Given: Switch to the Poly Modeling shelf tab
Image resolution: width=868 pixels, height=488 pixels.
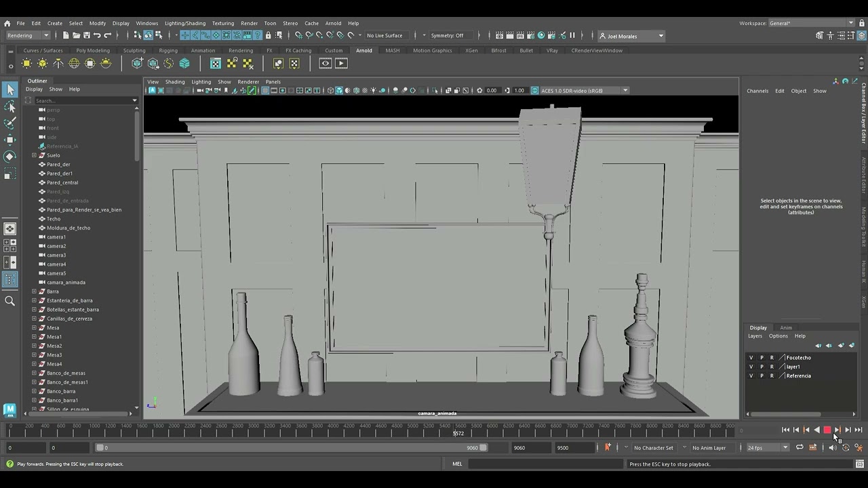Looking at the screenshot, I should pyautogui.click(x=93, y=50).
